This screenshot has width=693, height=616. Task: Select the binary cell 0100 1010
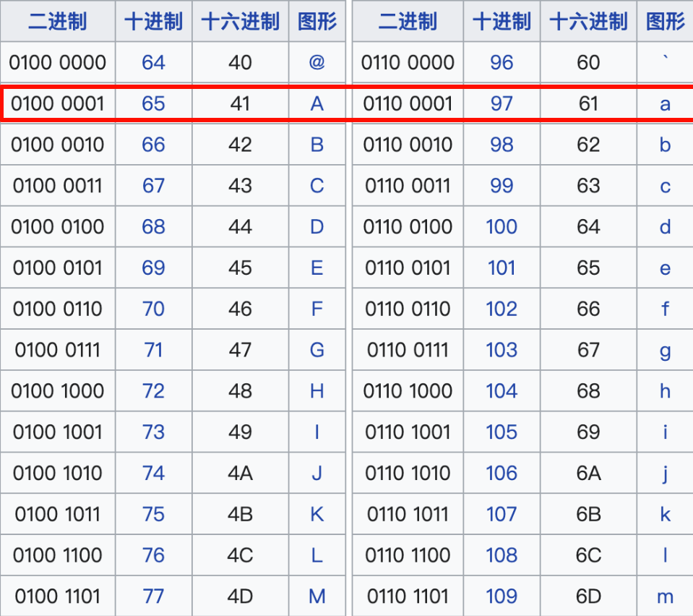(x=57, y=474)
